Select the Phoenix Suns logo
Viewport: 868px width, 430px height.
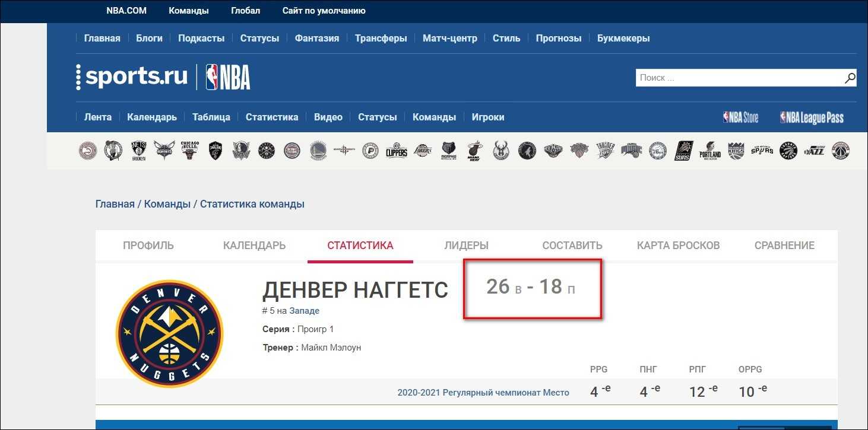pos(683,151)
